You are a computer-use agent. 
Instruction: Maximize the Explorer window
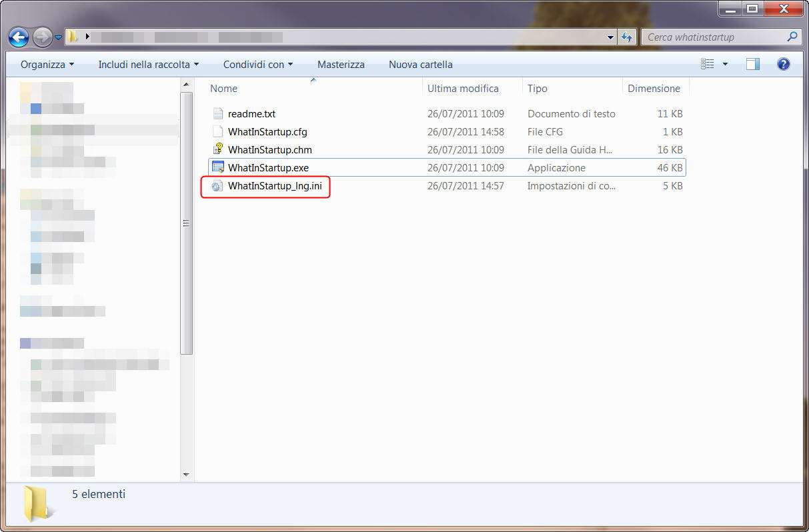[752, 9]
